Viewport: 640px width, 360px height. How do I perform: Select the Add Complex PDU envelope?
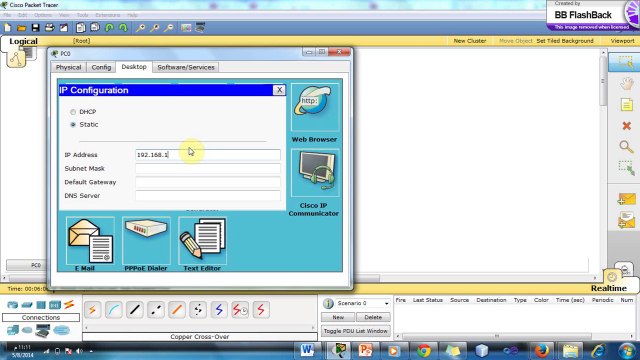pos(627,220)
